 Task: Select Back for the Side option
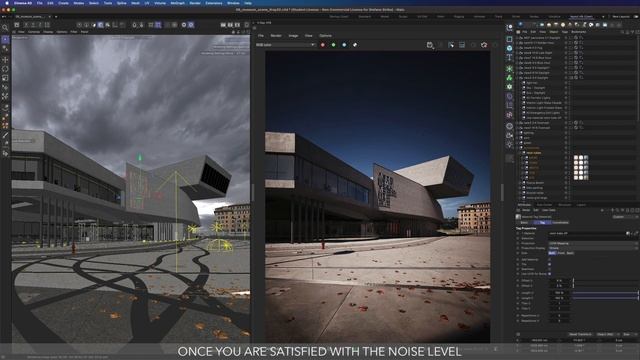pos(570,253)
